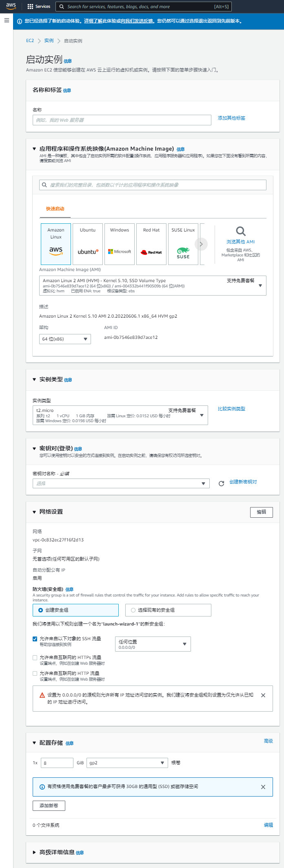Focus the volume size GiB field
This screenshot has height=868, width=284.
(57, 763)
